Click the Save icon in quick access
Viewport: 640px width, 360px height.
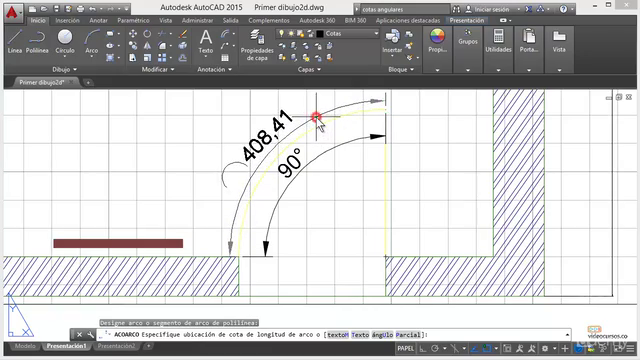(x=56, y=9)
